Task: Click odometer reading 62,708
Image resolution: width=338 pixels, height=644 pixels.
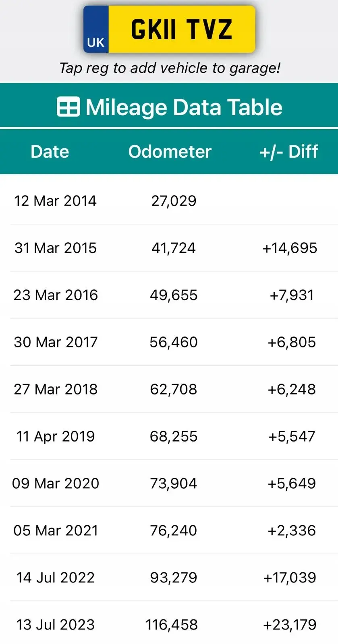Action: [x=174, y=389]
